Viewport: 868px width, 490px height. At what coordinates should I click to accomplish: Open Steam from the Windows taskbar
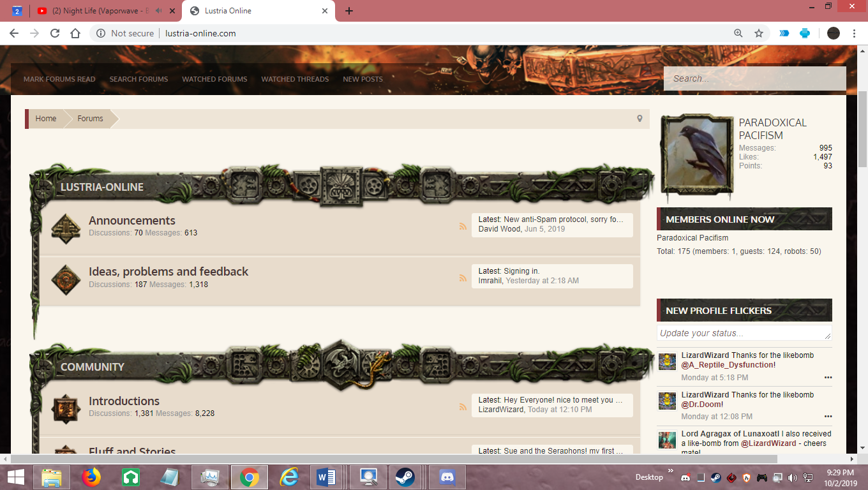(x=405, y=477)
